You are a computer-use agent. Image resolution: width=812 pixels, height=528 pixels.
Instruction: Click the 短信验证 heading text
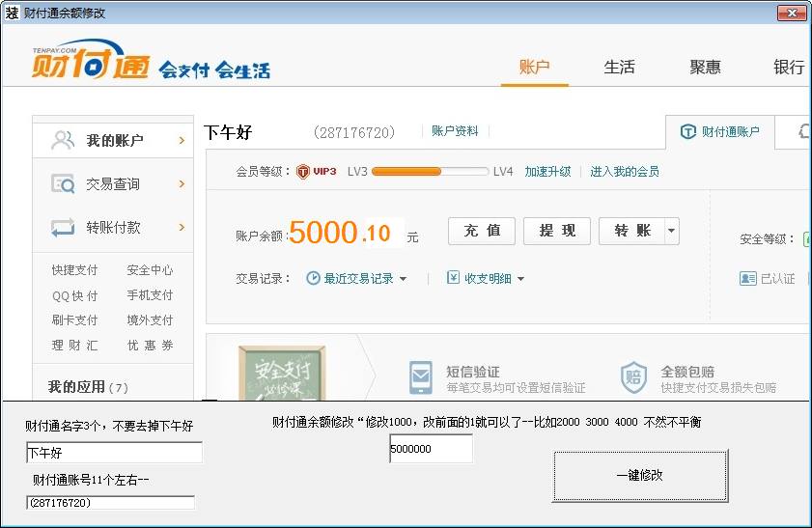tap(473, 372)
